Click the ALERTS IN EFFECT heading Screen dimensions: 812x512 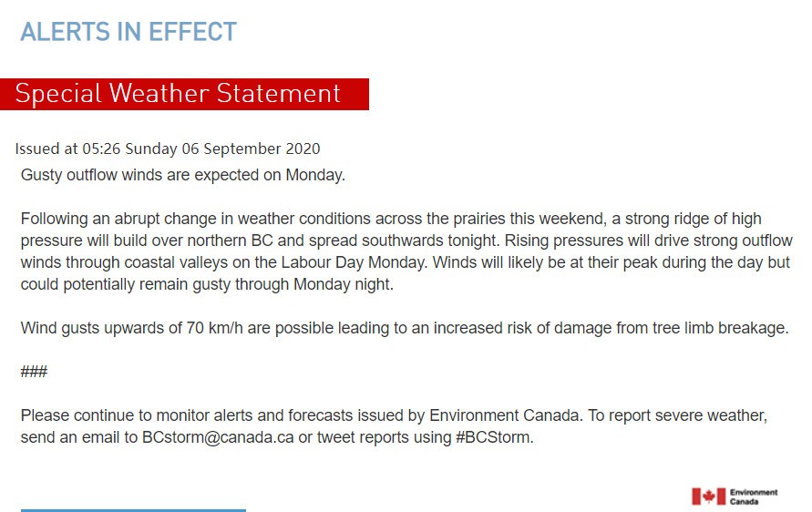[x=128, y=32]
